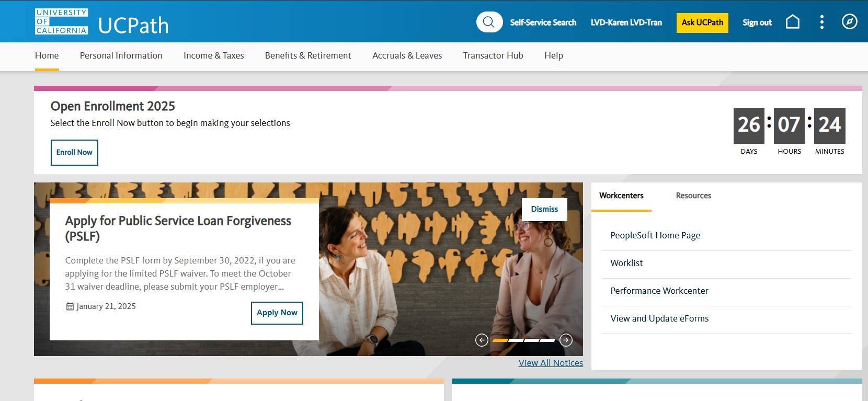
Task: Open the home icon in header
Action: [793, 22]
